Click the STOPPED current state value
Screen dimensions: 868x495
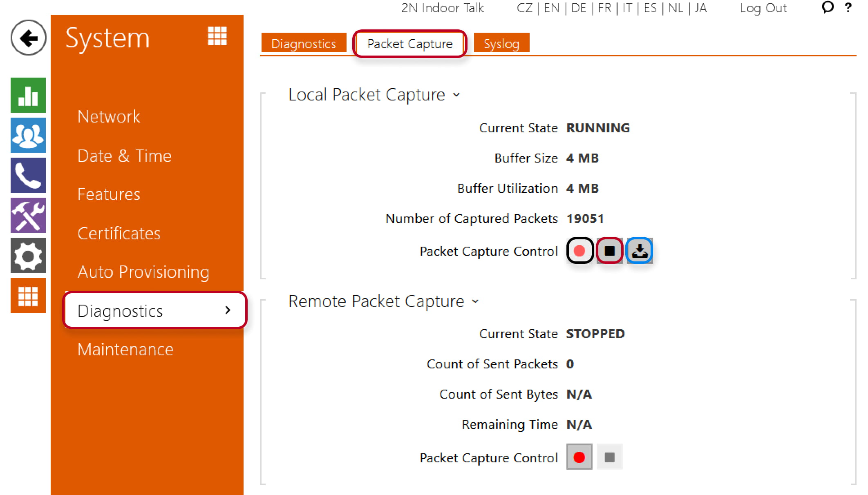pyautogui.click(x=595, y=334)
